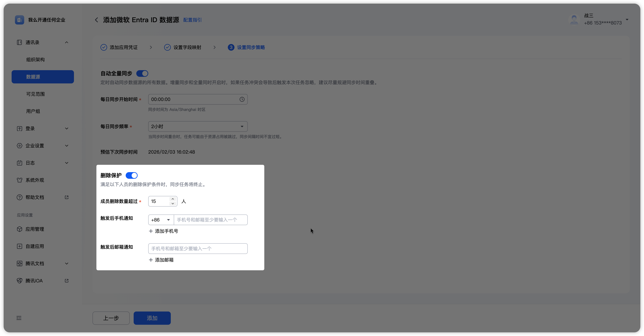
Task: Open the +86 country code dropdown
Action: (x=161, y=220)
